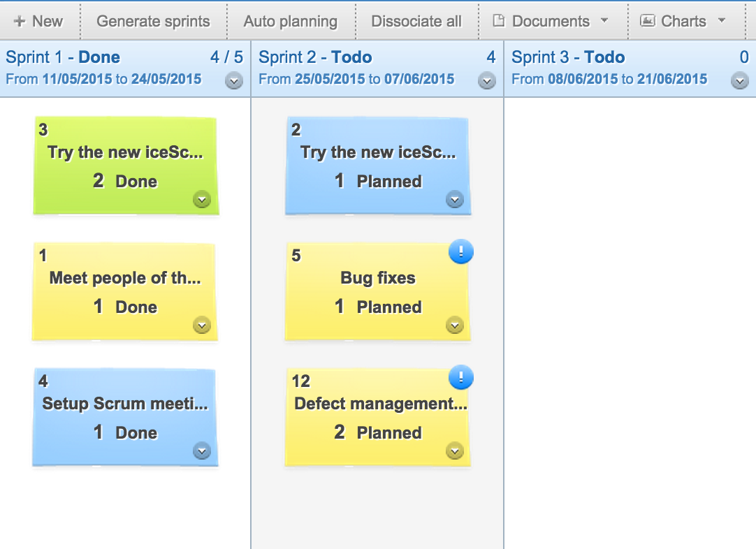Open menu arrow on blue story card 2
This screenshot has height=549, width=756.
[455, 199]
